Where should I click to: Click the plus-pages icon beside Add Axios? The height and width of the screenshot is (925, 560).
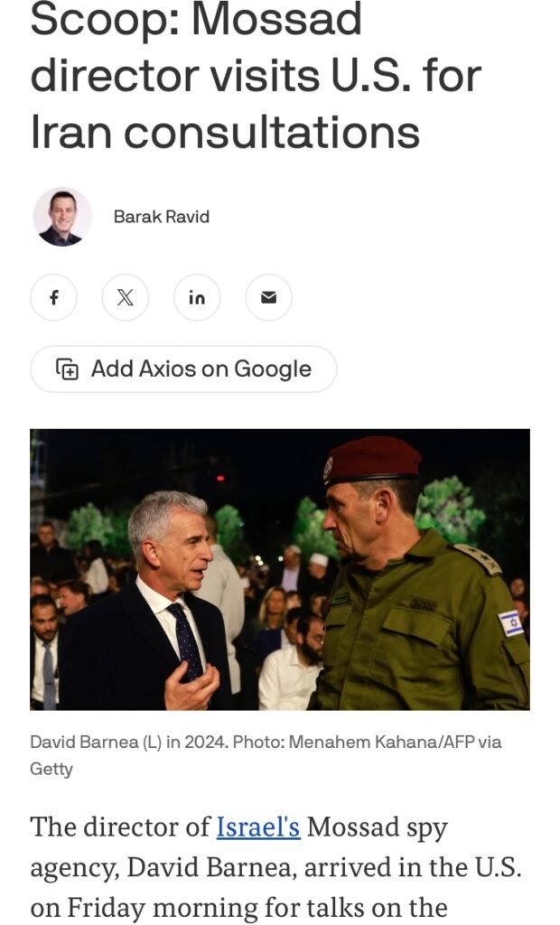(x=67, y=369)
